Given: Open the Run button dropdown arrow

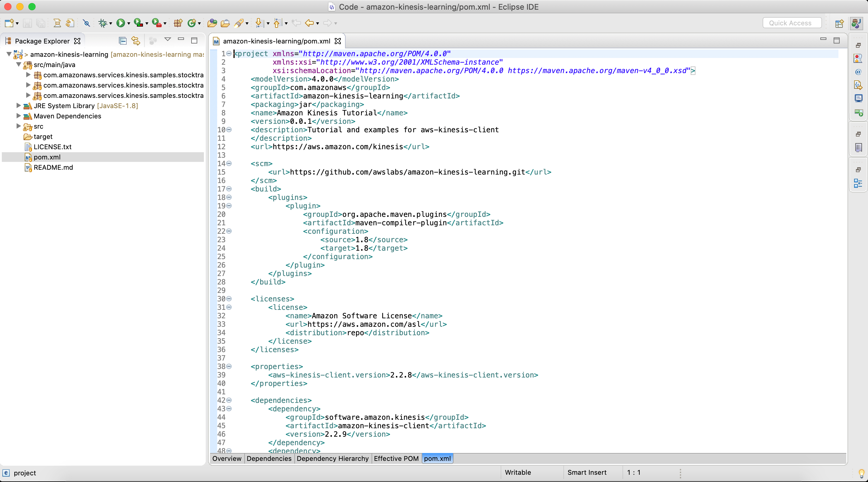Looking at the screenshot, I should coord(129,24).
